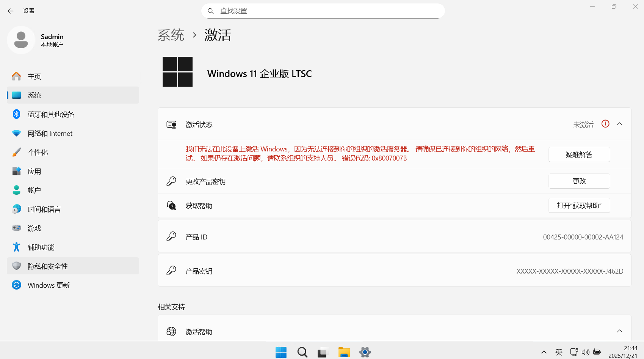644x359 pixels.
Task: Click 更改 to change product key
Action: pos(579,181)
